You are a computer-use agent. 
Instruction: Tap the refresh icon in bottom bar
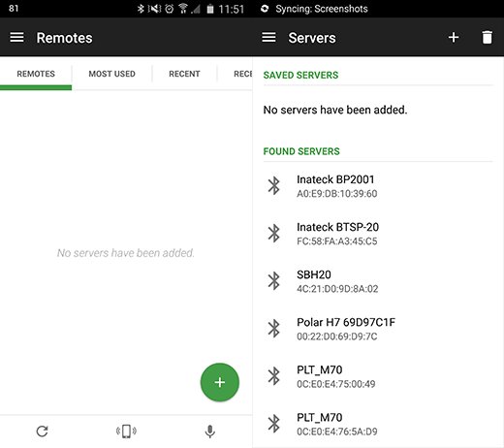[x=43, y=432]
